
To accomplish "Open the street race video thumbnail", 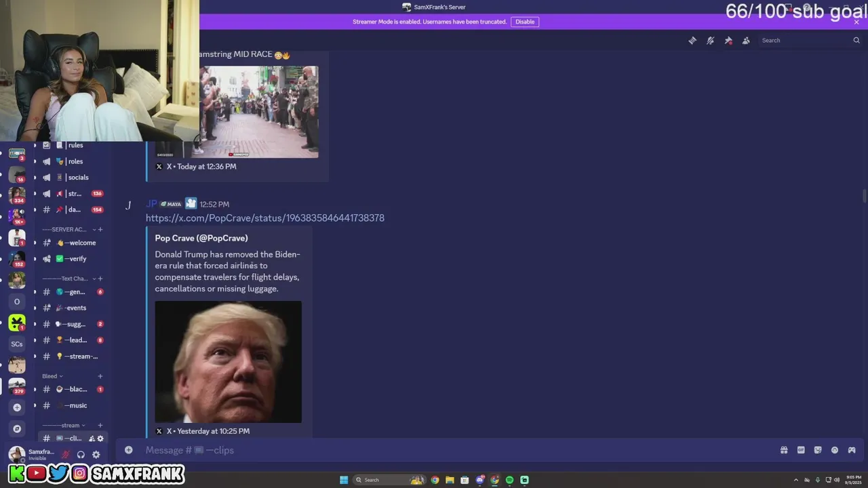I will (x=259, y=112).
